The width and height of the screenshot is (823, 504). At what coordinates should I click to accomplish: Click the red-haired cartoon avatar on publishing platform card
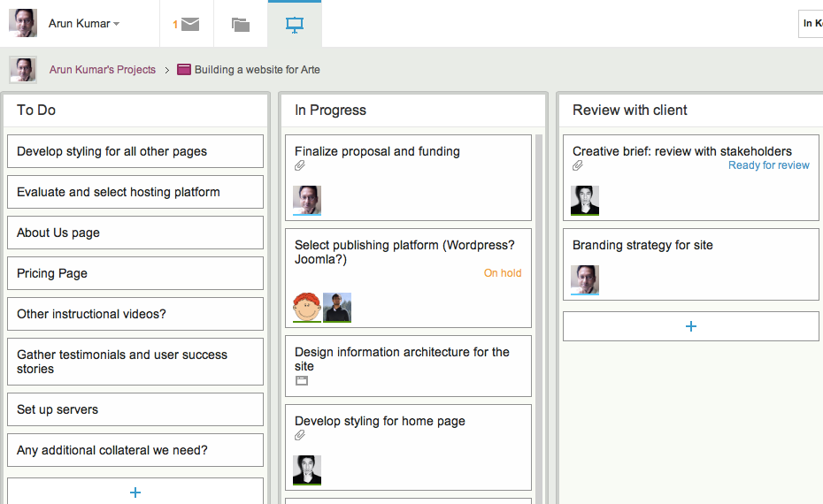pos(307,308)
